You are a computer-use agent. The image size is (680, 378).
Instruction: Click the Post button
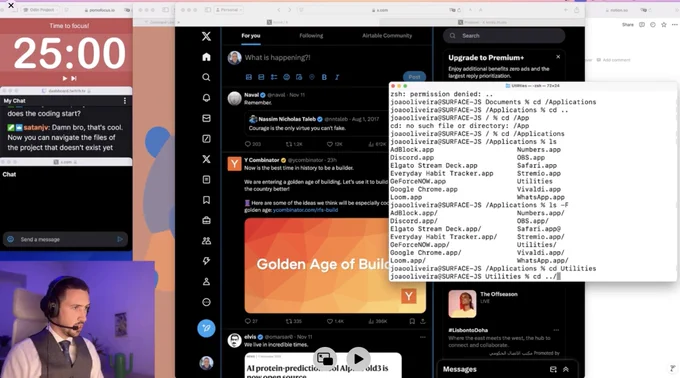pos(414,77)
